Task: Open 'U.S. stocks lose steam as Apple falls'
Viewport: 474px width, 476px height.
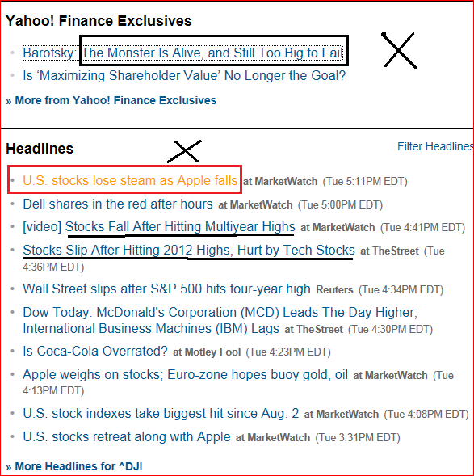Action: click(x=130, y=181)
